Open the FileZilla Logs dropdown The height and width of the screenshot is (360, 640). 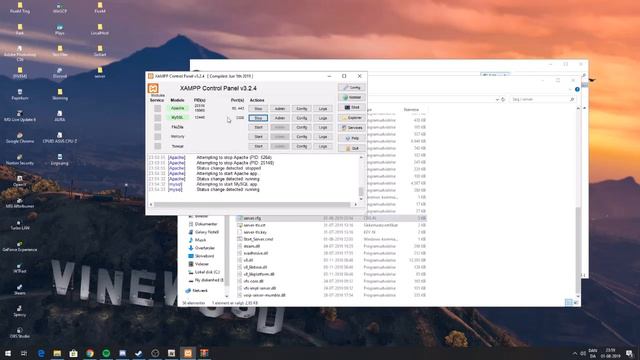323,127
